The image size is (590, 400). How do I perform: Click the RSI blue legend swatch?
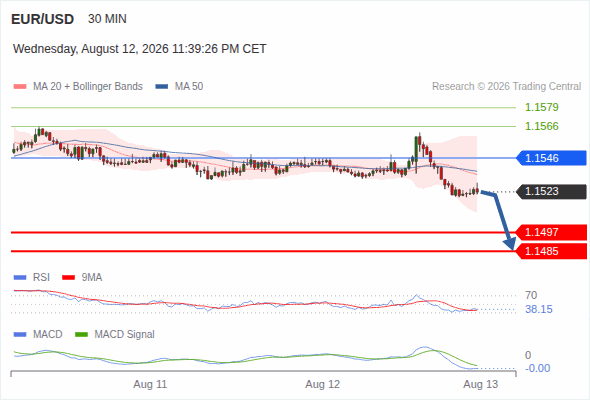coord(20,278)
